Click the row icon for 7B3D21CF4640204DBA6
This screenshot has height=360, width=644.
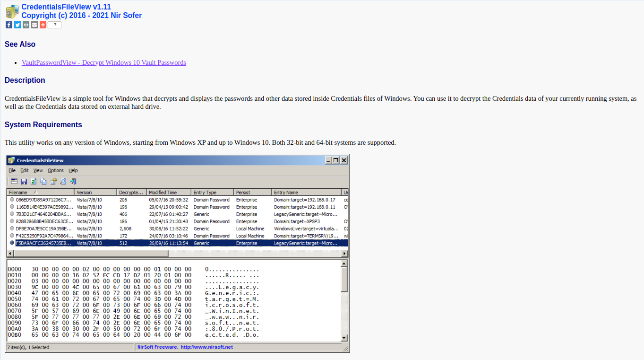(12, 214)
